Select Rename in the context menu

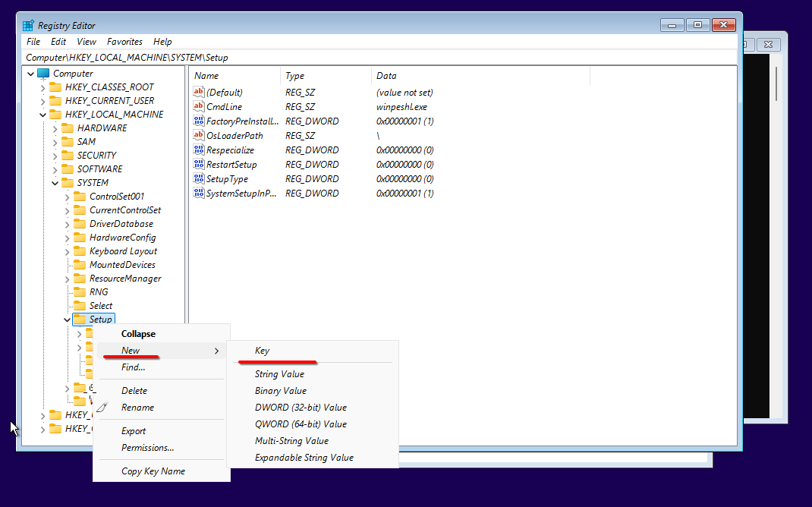pyautogui.click(x=162, y=408)
